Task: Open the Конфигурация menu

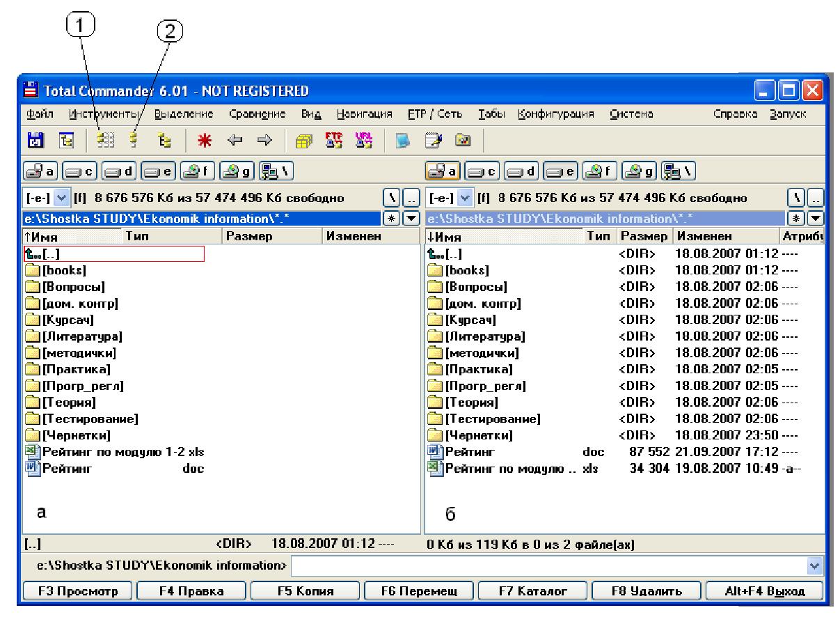Action: [555, 114]
